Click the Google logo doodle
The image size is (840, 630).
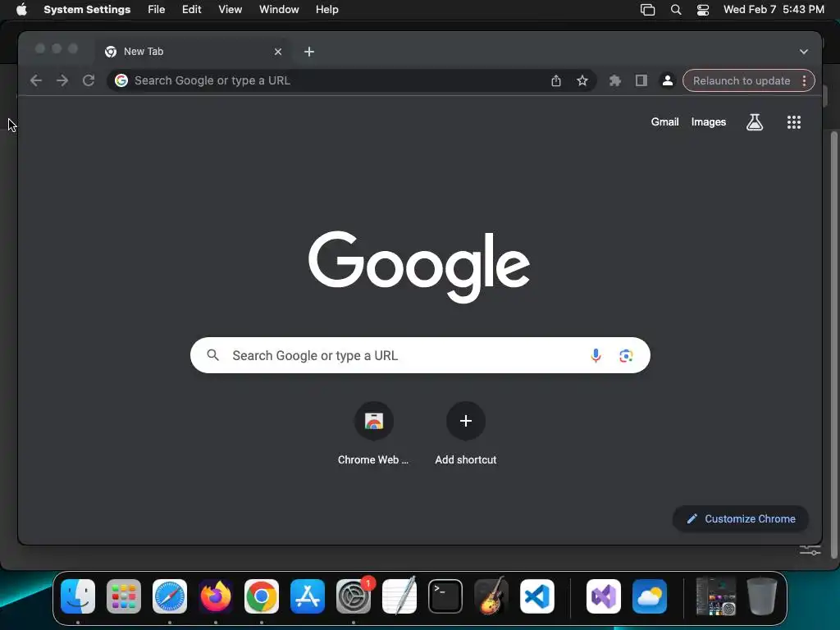coord(419,267)
